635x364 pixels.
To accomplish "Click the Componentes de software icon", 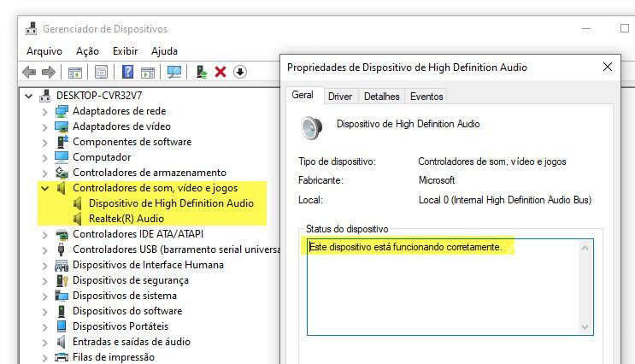I will tap(62, 142).
